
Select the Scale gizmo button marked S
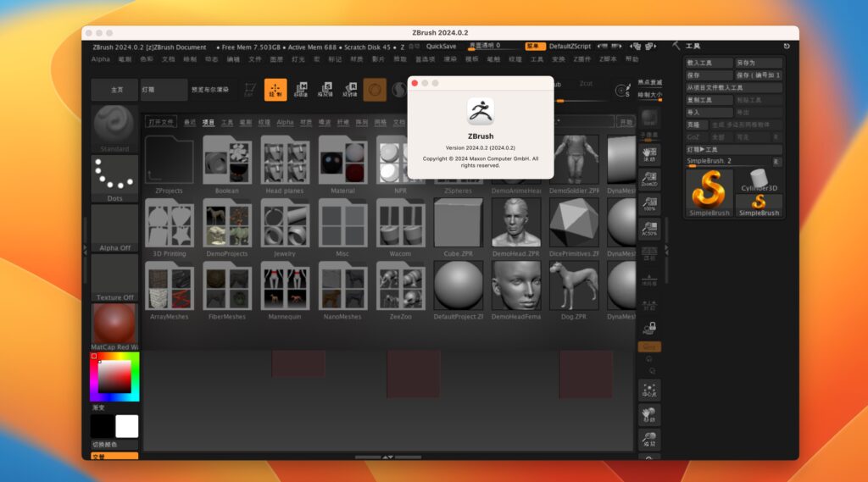(325, 90)
